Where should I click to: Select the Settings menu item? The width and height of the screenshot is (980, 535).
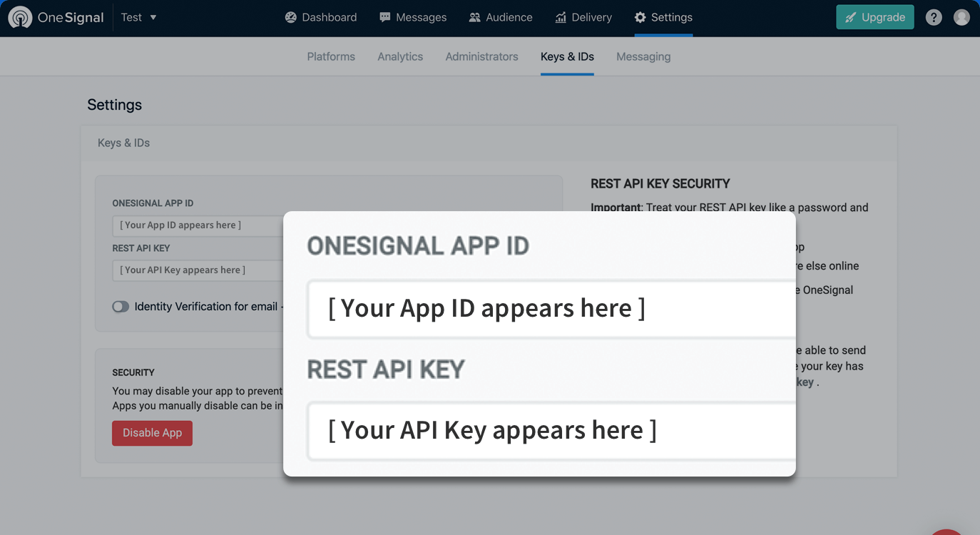click(x=663, y=17)
